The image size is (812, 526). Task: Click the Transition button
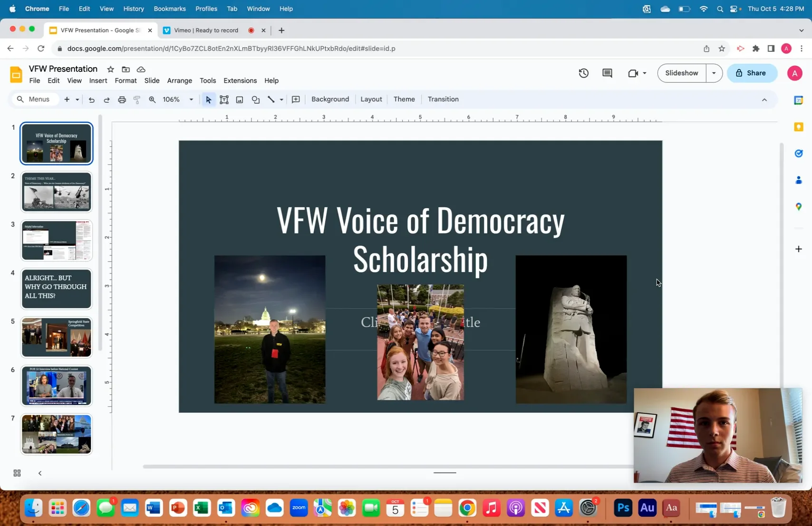[443, 99]
